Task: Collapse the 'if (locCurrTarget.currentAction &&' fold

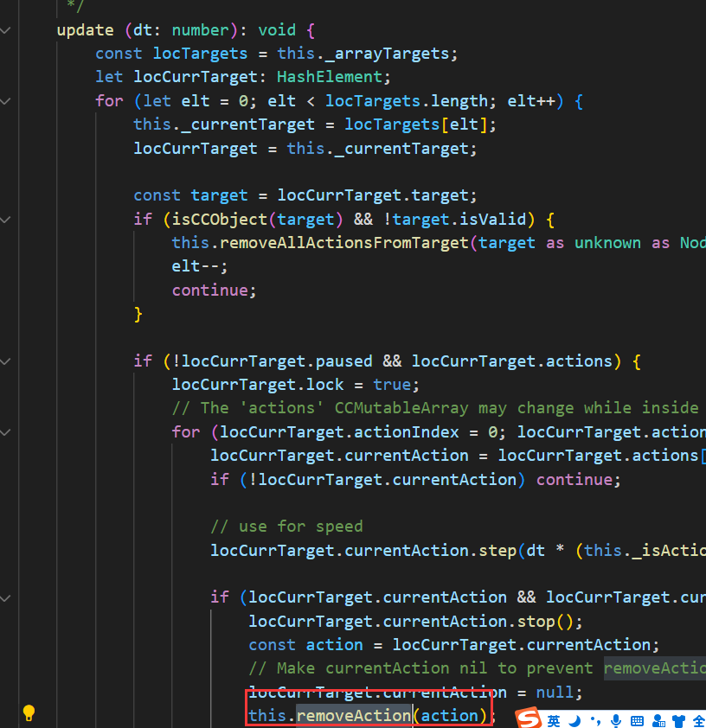Action: pos(5,598)
